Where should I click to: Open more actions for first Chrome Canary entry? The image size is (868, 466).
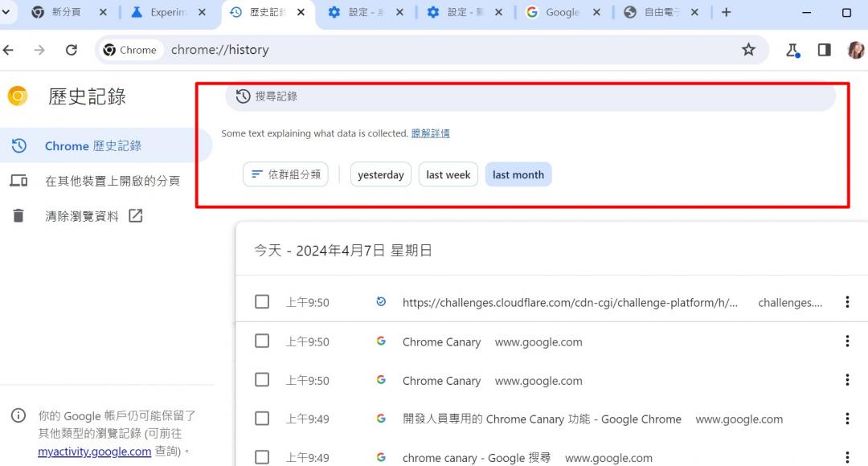pos(847,341)
